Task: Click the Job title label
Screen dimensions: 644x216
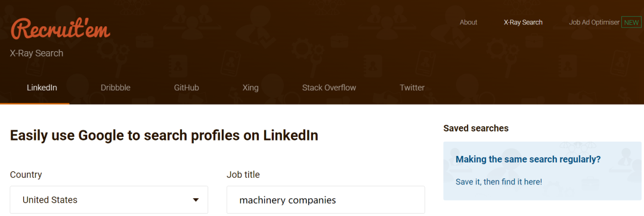Action: 243,174
